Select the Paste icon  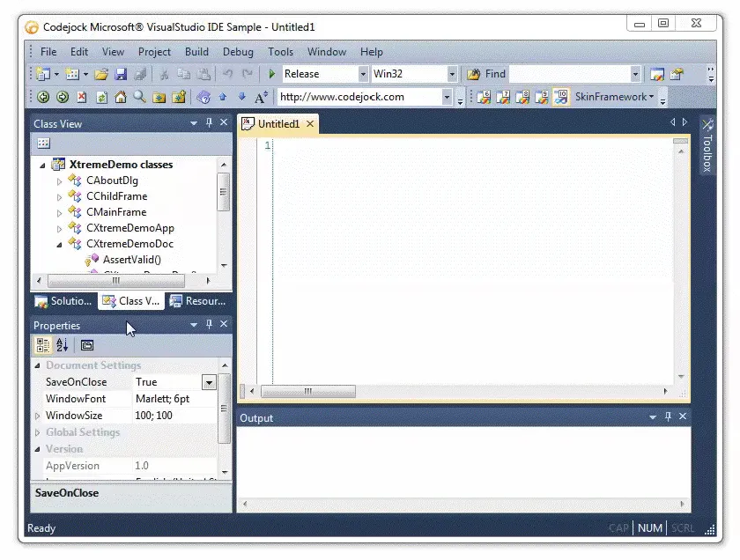click(x=203, y=74)
